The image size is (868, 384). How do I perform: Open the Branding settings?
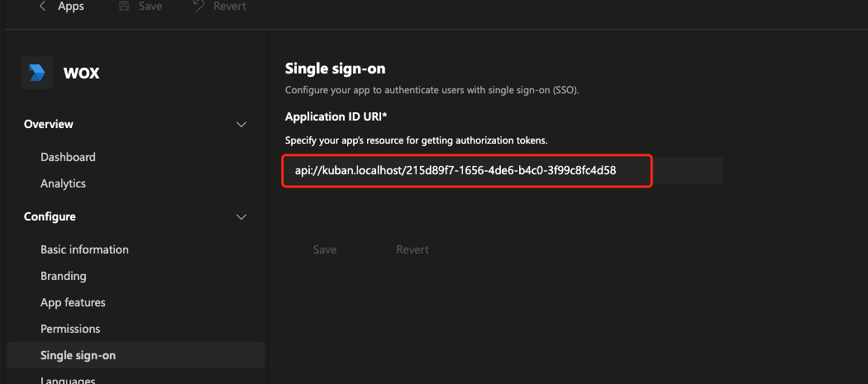pyautogui.click(x=64, y=276)
